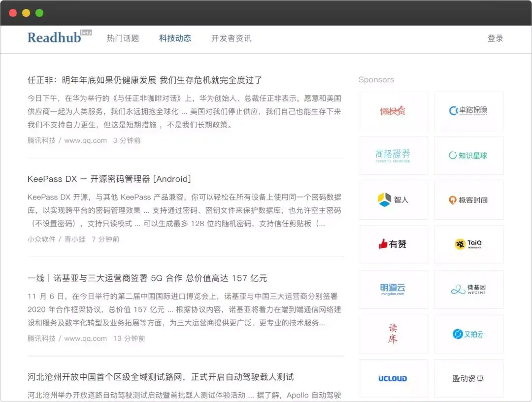Select the 微基因 WEGENE sponsor logo
The width and height of the screenshot is (532, 402).
tap(468, 289)
